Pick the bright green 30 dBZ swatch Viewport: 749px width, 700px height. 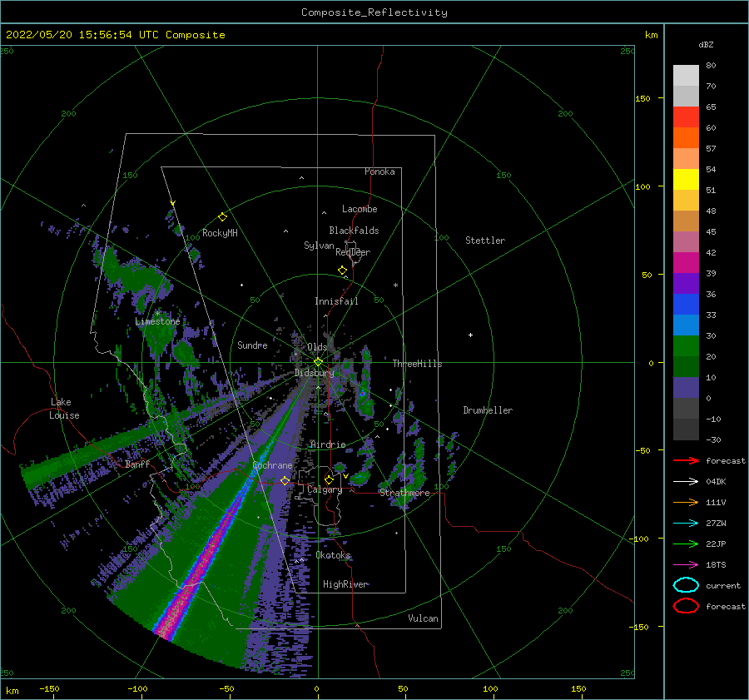pos(686,345)
